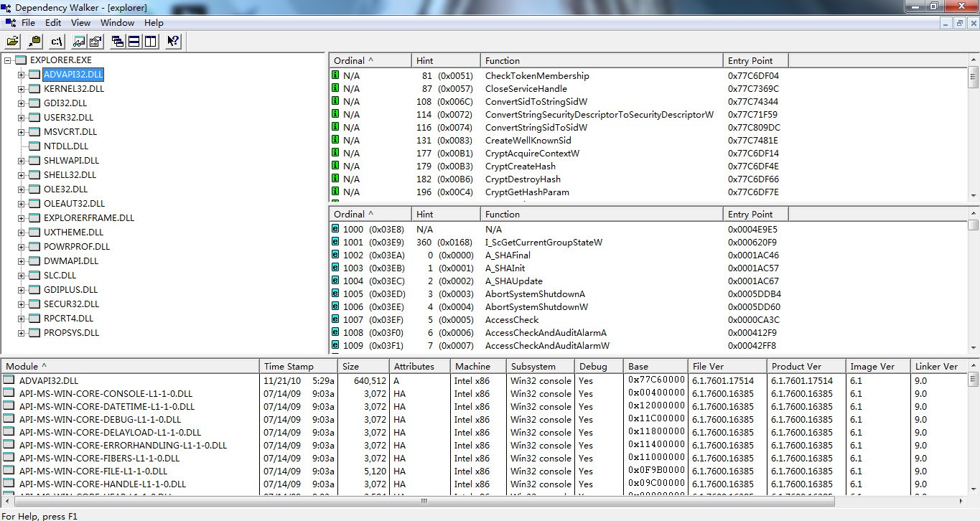This screenshot has width=980, height=521.
Task: Click the blue export icon of A_SHAFinal row
Action: click(x=335, y=255)
